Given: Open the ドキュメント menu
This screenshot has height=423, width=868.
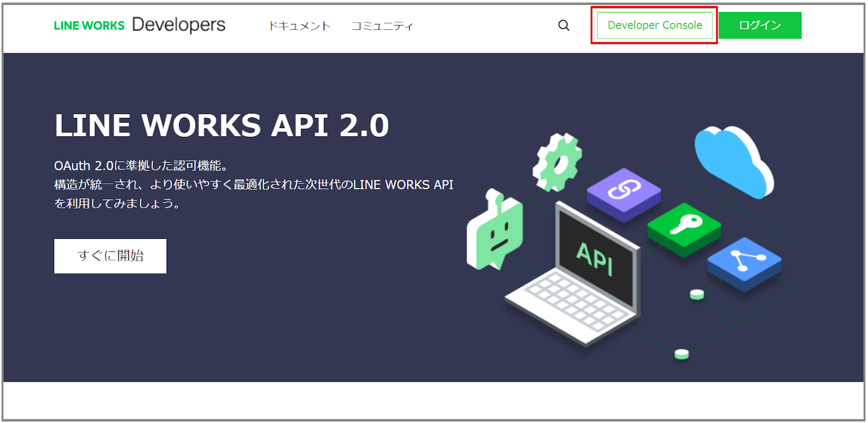Looking at the screenshot, I should tap(299, 26).
